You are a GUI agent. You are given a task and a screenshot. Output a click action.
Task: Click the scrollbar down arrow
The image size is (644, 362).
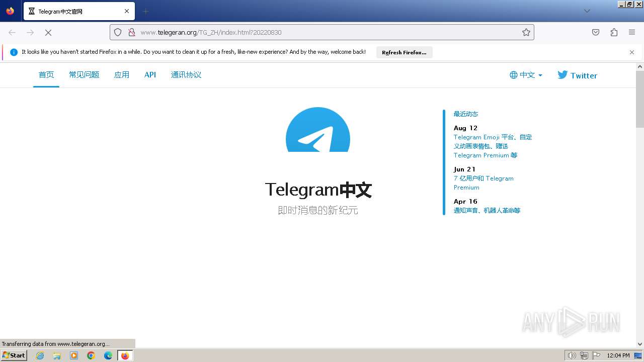coord(640,344)
